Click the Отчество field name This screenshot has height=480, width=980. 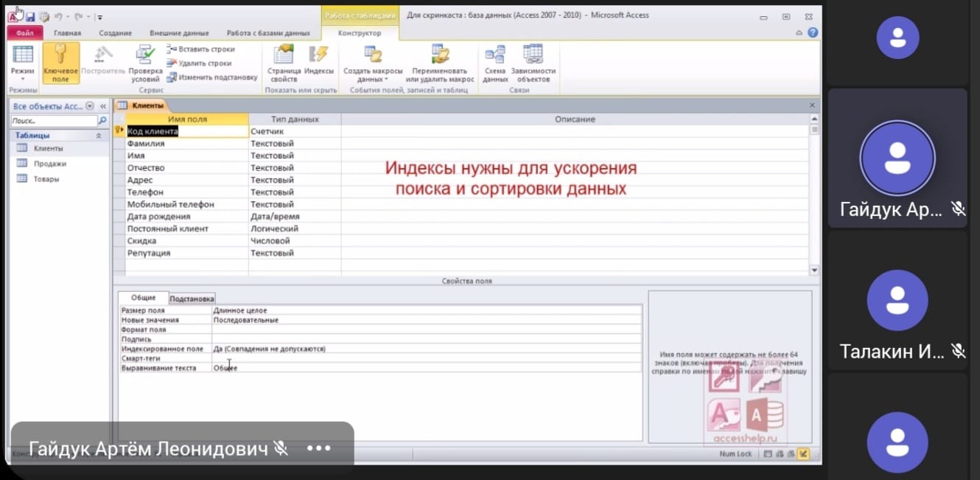tap(146, 168)
